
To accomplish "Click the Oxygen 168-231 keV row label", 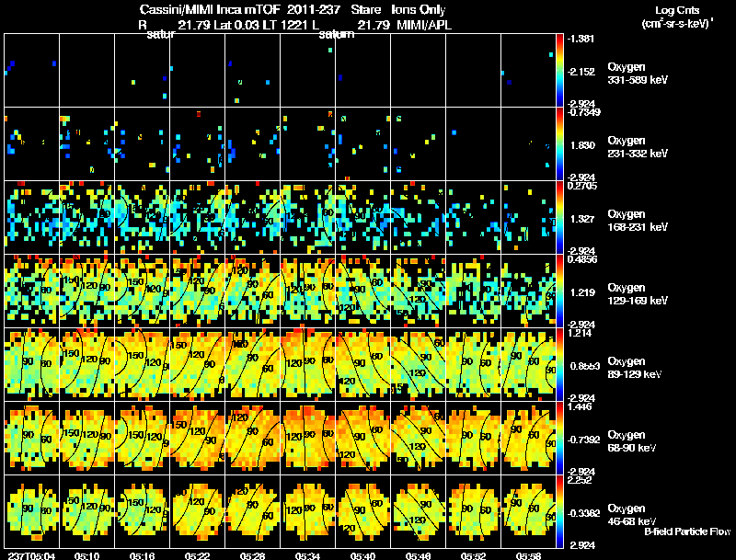I will tap(638, 220).
